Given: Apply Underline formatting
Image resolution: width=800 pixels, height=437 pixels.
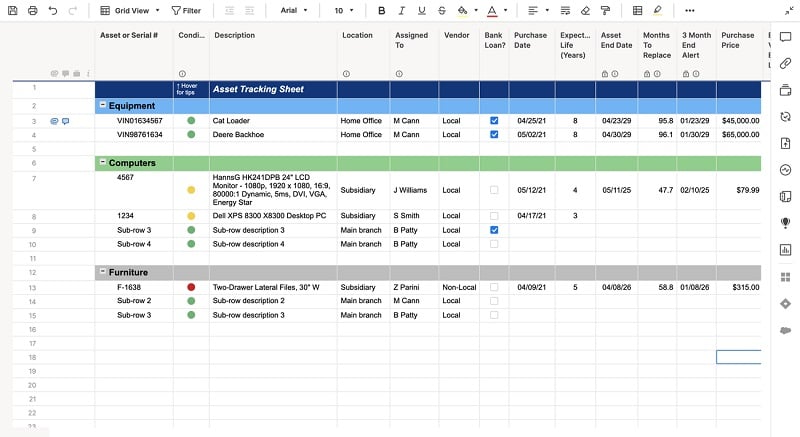Looking at the screenshot, I should pos(421,10).
